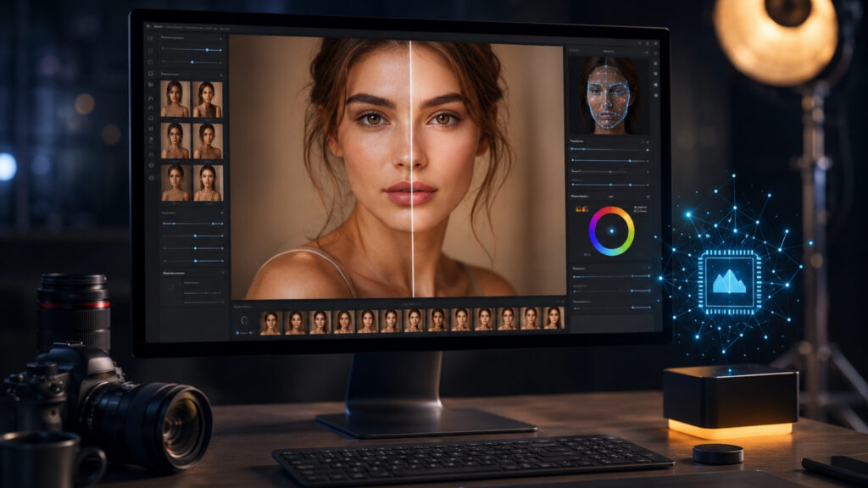
Task: Click the second icon from the top in the left sidebar
Action: point(150,50)
